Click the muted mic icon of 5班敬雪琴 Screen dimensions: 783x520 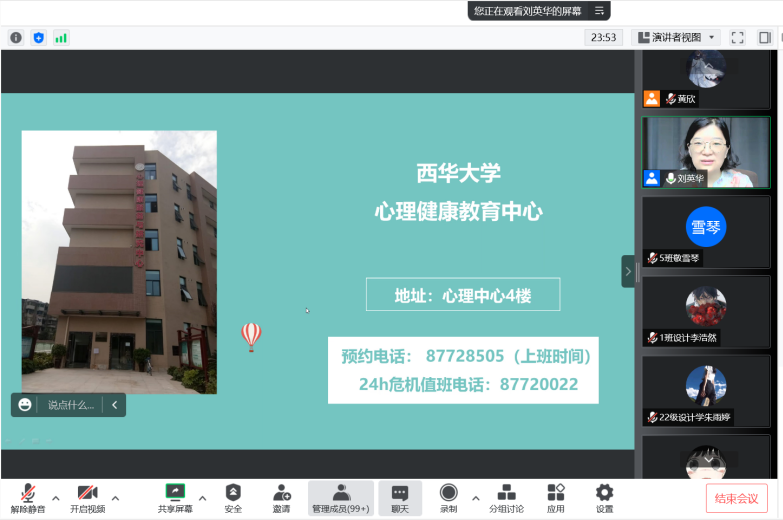(x=652, y=258)
